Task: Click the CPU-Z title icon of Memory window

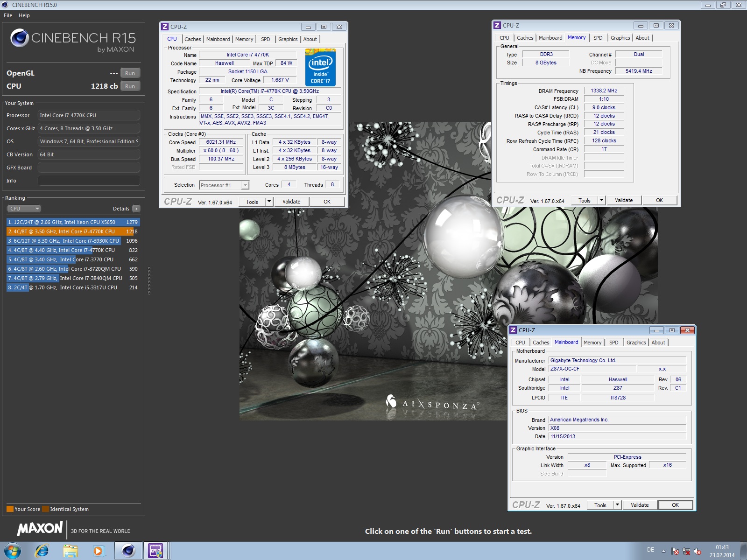Action: [497, 25]
